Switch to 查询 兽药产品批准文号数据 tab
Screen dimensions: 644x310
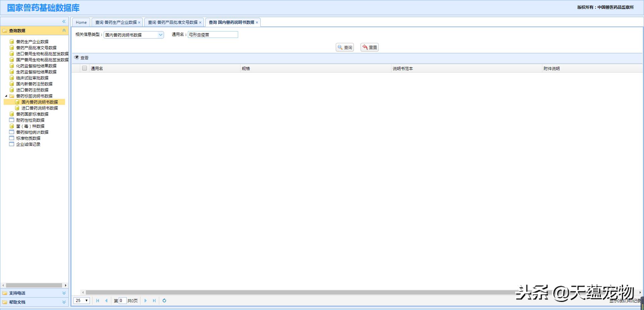pos(173,22)
